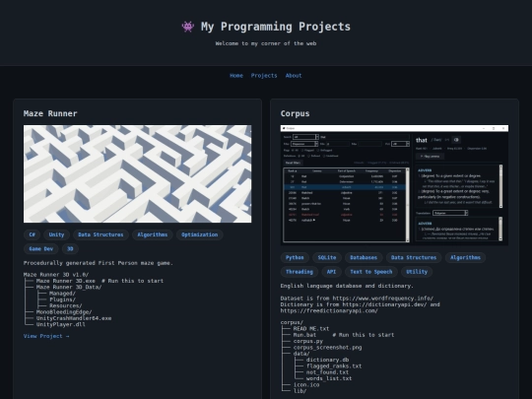Click the Play lemma button in Corpus screenshot
Screen dimensions: 532x399
(430, 157)
